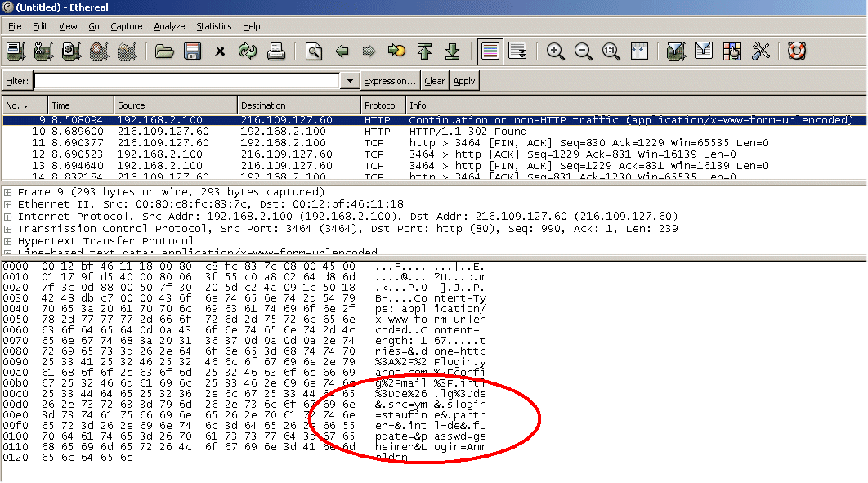Open the filter history dropdown arrow
This screenshot has width=868, height=483.
pyautogui.click(x=351, y=81)
